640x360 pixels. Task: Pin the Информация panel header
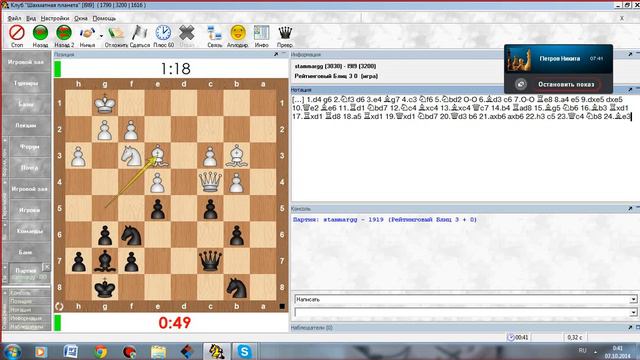pyautogui.click(x=630, y=54)
